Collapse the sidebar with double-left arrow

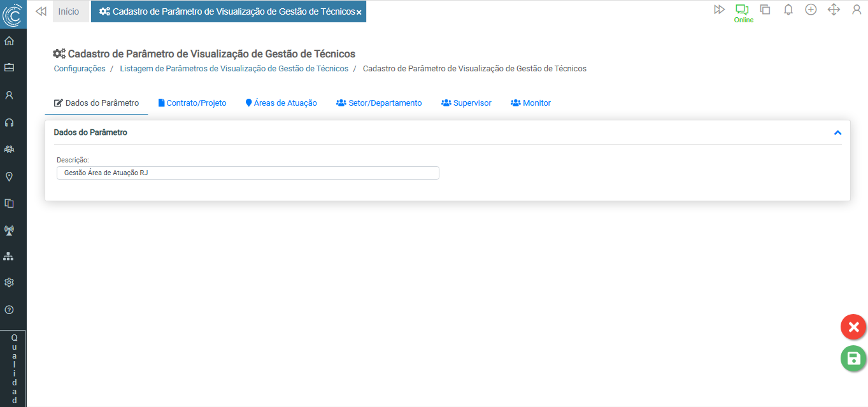[x=41, y=11]
